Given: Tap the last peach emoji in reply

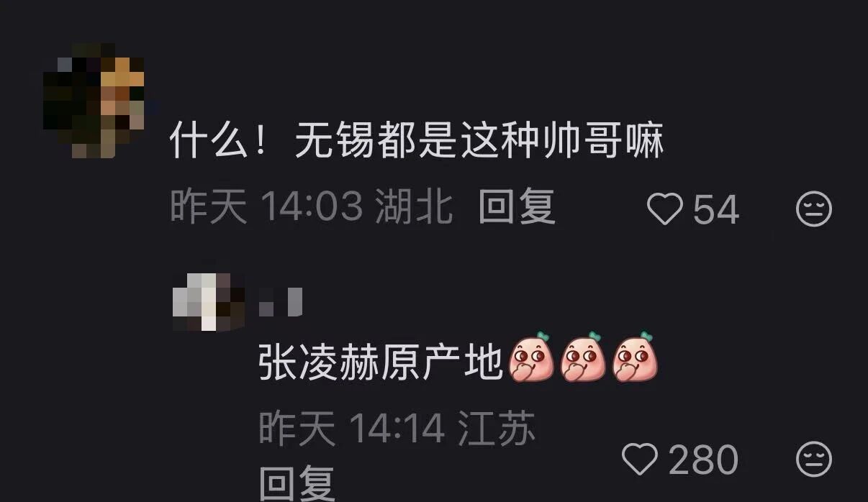Looking at the screenshot, I should (x=634, y=357).
